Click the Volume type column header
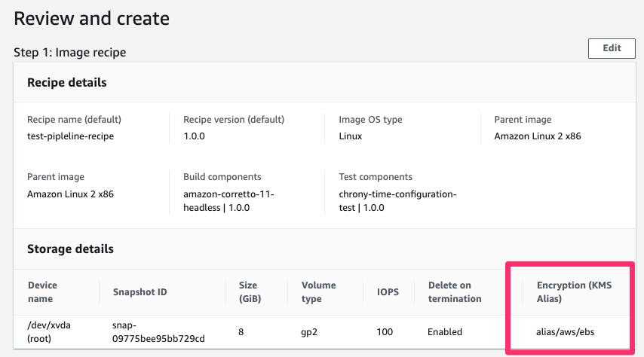644x357 pixels. point(318,291)
